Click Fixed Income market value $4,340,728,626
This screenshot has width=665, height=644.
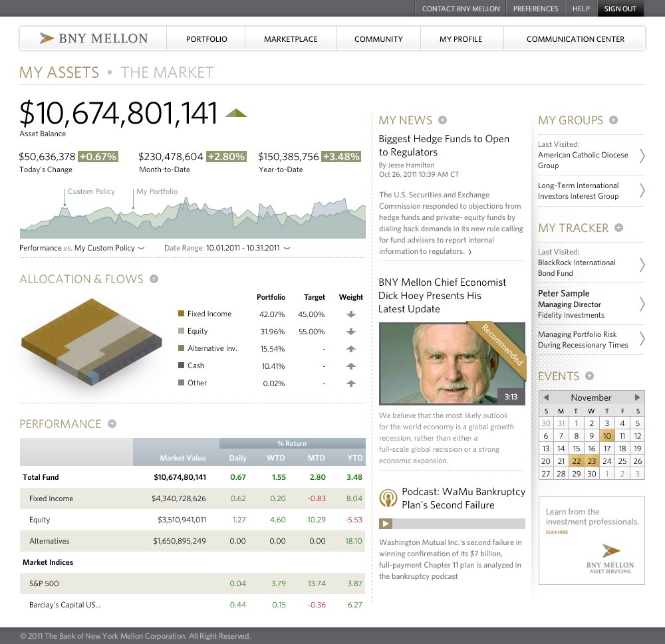click(178, 498)
